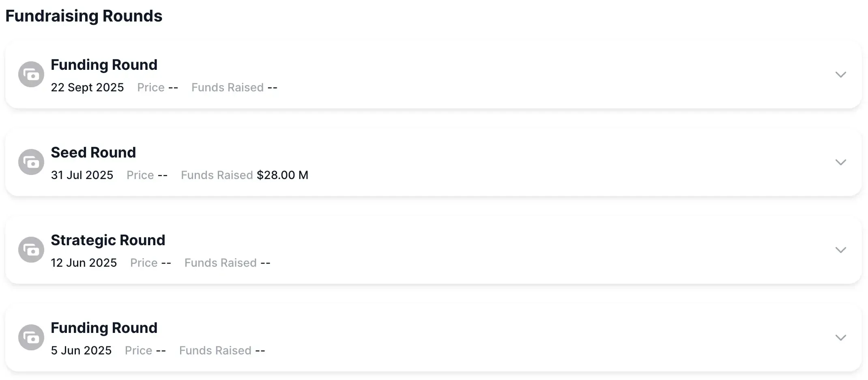This screenshot has width=868, height=380.
Task: Click the Fundraising Rounds heading
Action: pos(84,16)
